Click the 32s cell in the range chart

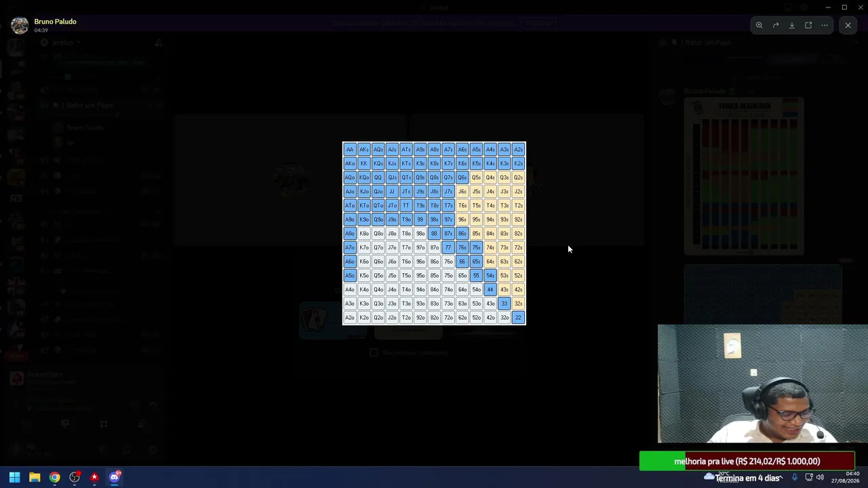pyautogui.click(x=518, y=304)
